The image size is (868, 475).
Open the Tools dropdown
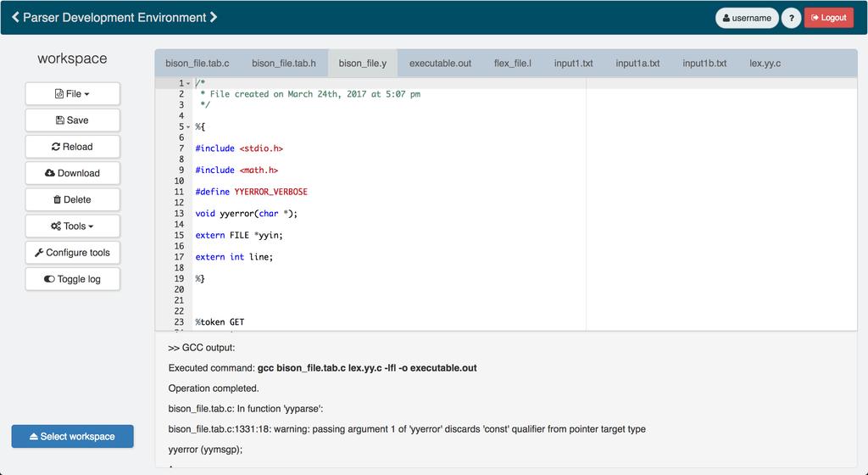tap(73, 226)
